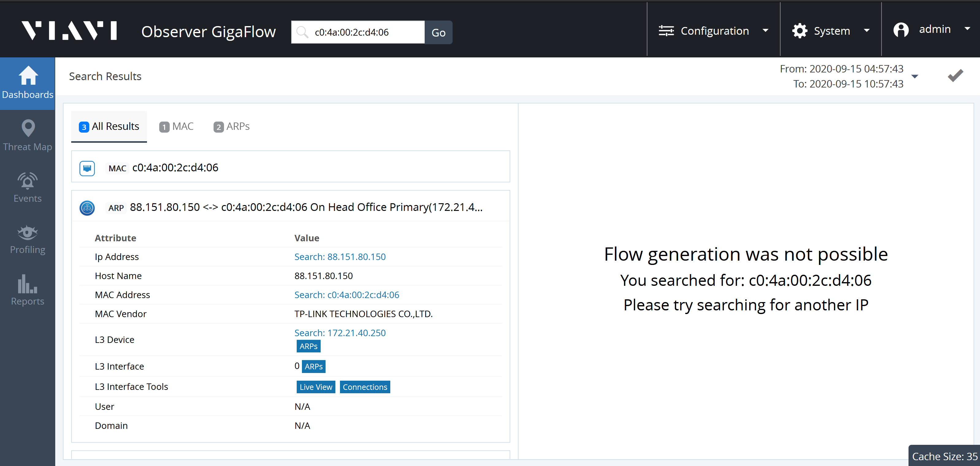Click the To: 2020-09-15 10:57:43 text

click(848, 84)
